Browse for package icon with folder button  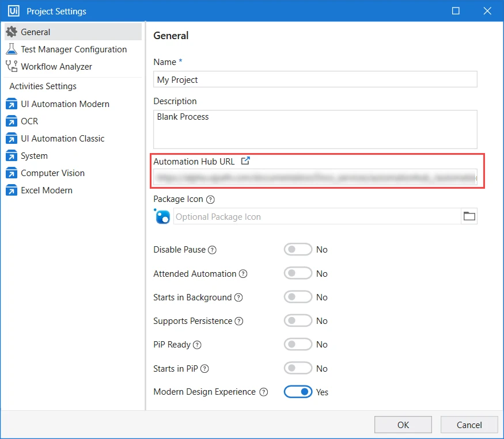(x=469, y=216)
